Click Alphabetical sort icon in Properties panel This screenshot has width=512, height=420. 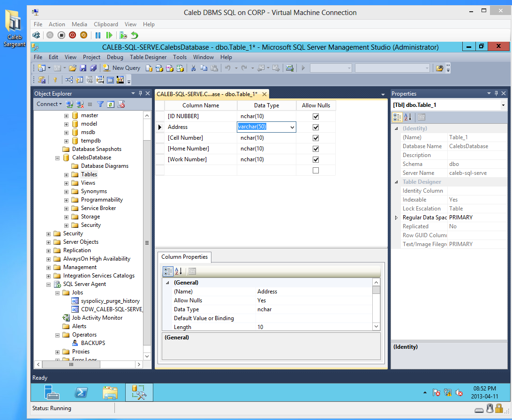[408, 117]
